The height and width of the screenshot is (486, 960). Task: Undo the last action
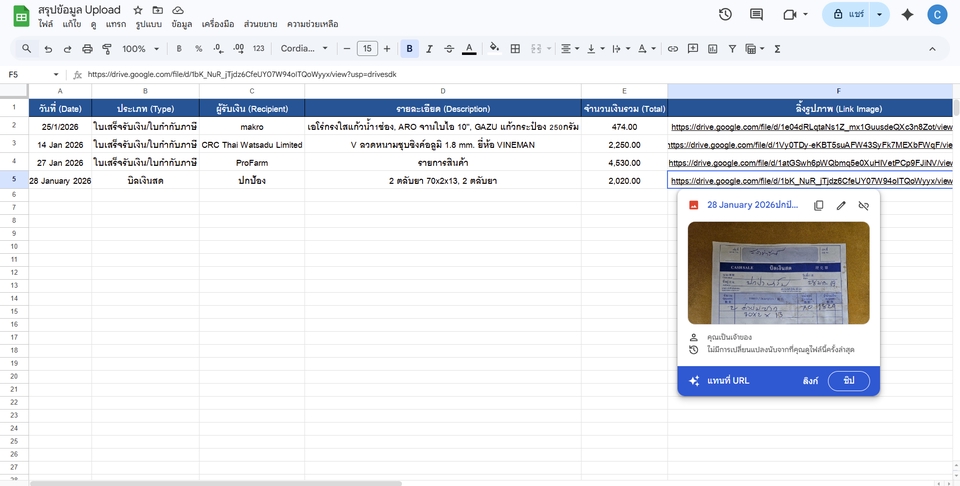(48, 49)
